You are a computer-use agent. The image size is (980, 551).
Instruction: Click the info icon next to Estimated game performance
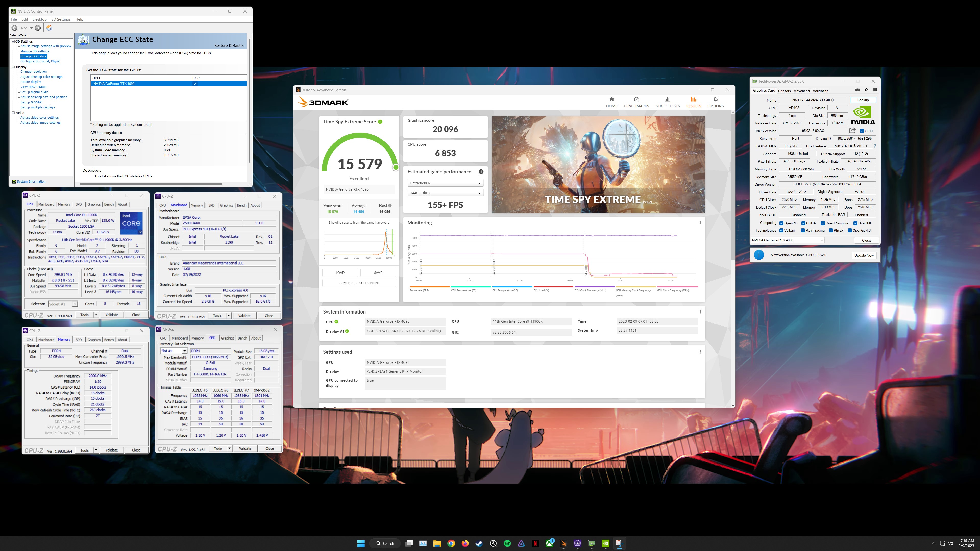[481, 172]
